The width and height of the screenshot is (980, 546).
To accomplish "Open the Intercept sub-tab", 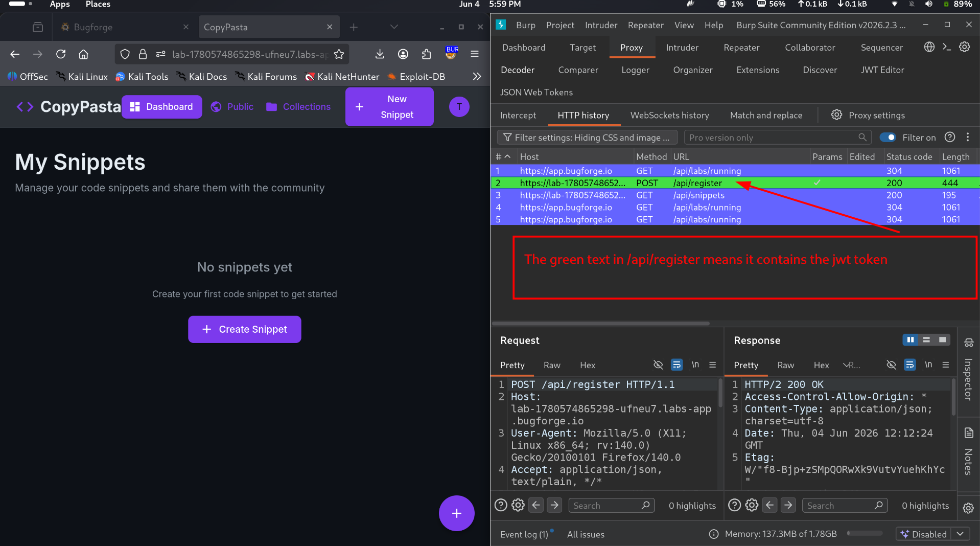I will click(x=518, y=115).
